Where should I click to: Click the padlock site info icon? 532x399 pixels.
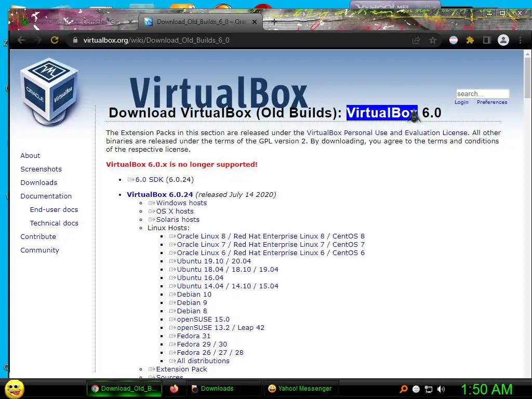[x=75, y=40]
